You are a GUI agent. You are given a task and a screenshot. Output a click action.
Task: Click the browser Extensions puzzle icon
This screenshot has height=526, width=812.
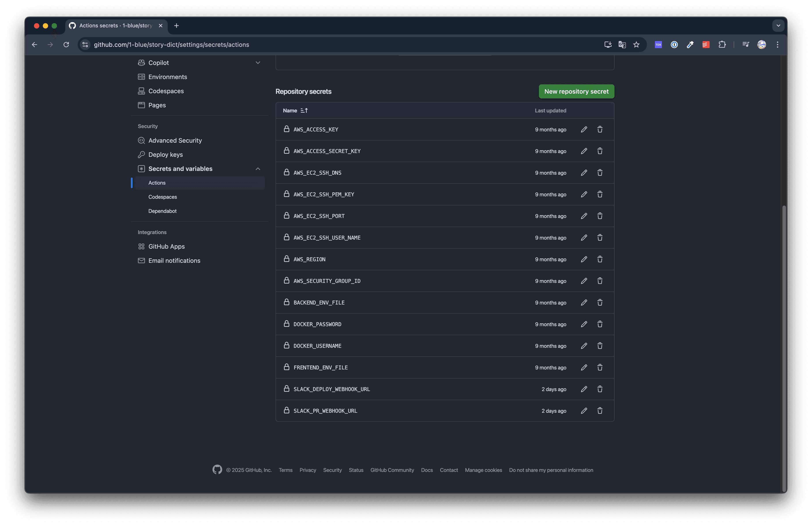[723, 44]
